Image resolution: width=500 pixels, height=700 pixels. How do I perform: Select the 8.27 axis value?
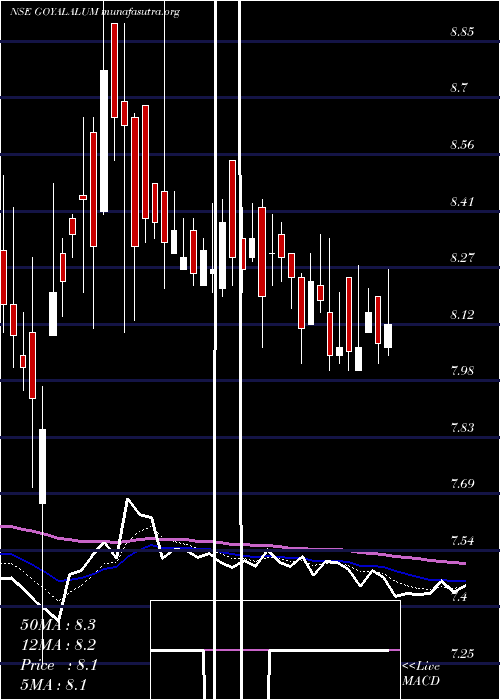tap(462, 258)
